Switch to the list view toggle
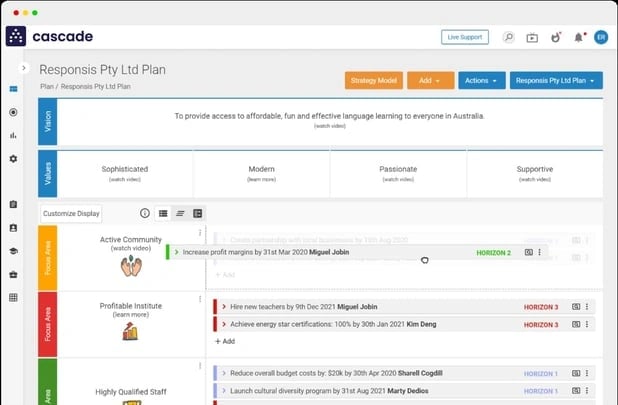Image resolution: width=618 pixels, height=405 pixels. (x=163, y=213)
